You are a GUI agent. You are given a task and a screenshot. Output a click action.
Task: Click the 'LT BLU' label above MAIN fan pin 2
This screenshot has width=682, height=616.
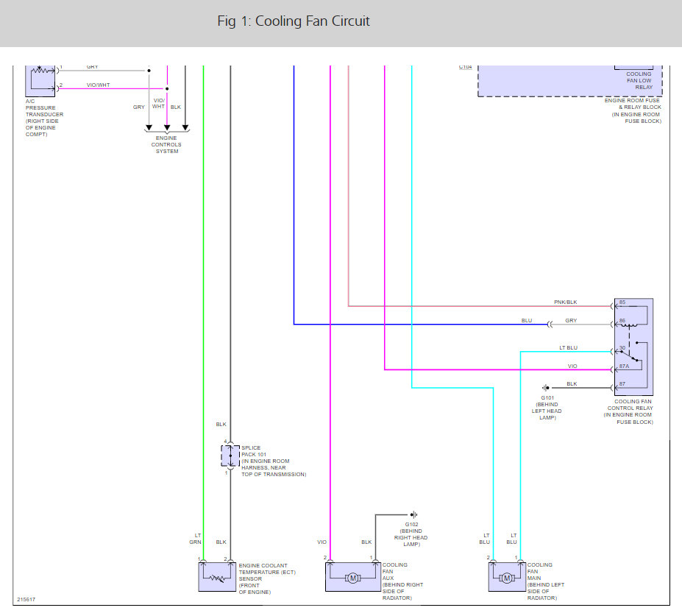(485, 539)
